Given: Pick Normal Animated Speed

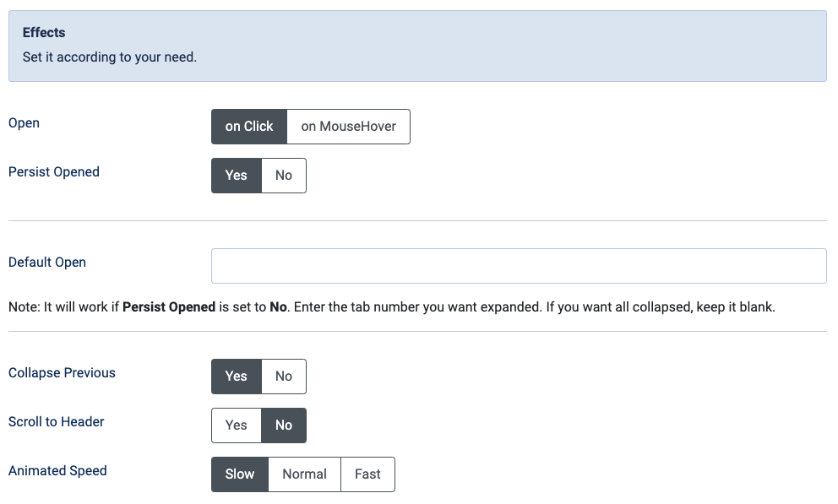Looking at the screenshot, I should (x=304, y=474).
